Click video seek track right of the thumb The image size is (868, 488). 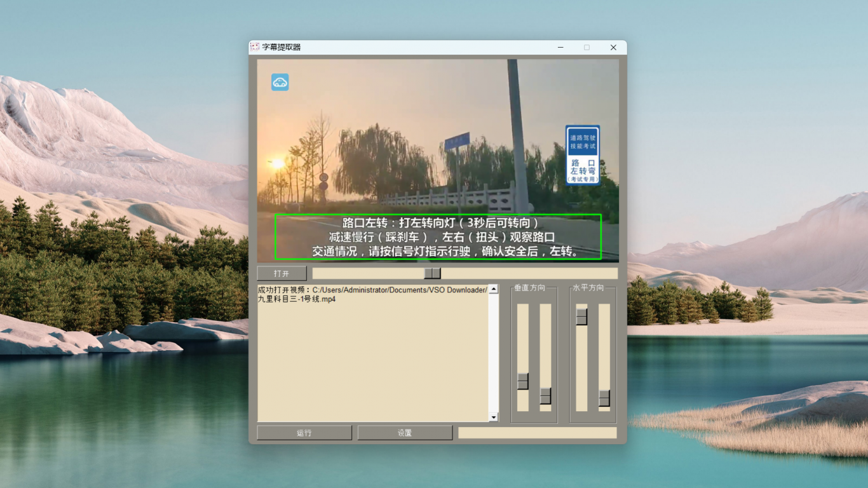tap(527, 273)
